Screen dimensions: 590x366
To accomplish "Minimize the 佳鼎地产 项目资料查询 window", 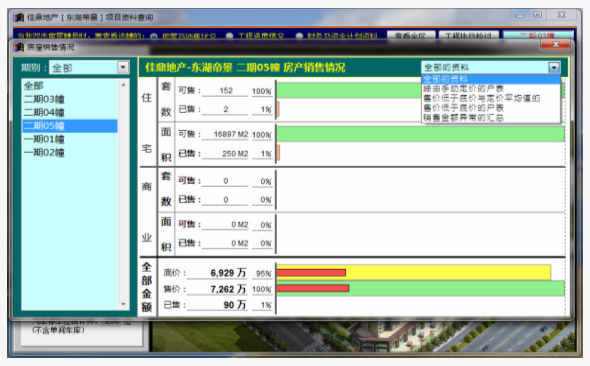I will pos(520,15).
